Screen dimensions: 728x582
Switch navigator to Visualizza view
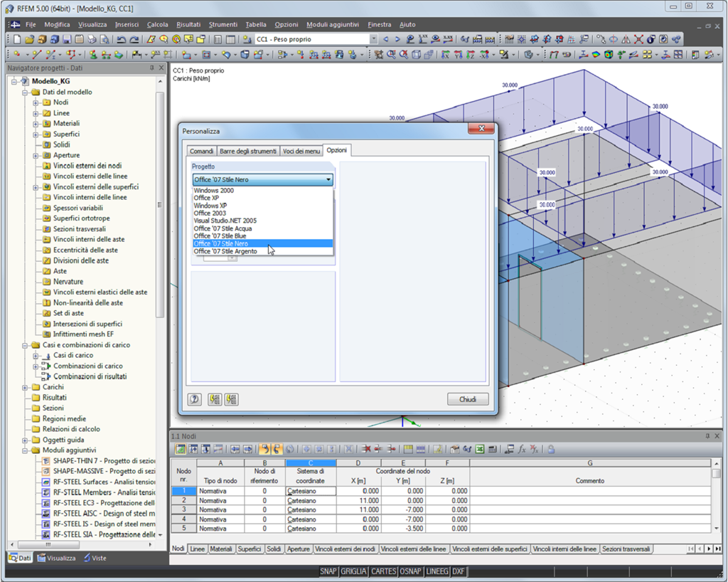point(57,558)
